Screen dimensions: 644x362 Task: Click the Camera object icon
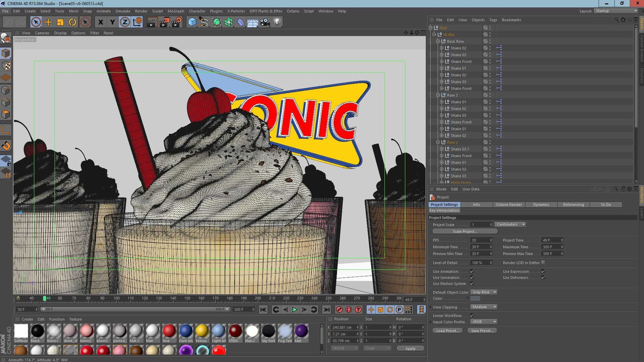265,22
